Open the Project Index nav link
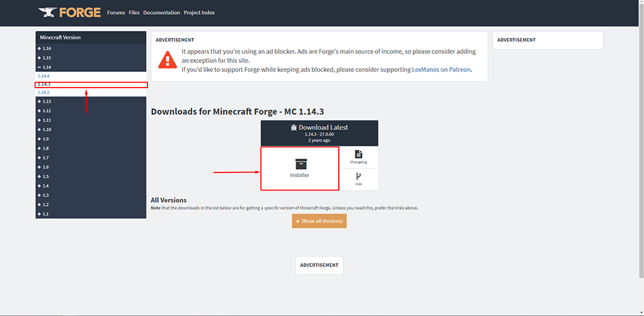Image resolution: width=644 pixels, height=316 pixels. (x=199, y=13)
